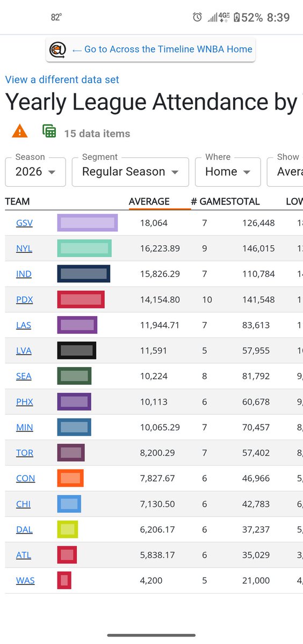Open the NYL team link
The height and width of the screenshot is (644, 303).
coord(24,248)
